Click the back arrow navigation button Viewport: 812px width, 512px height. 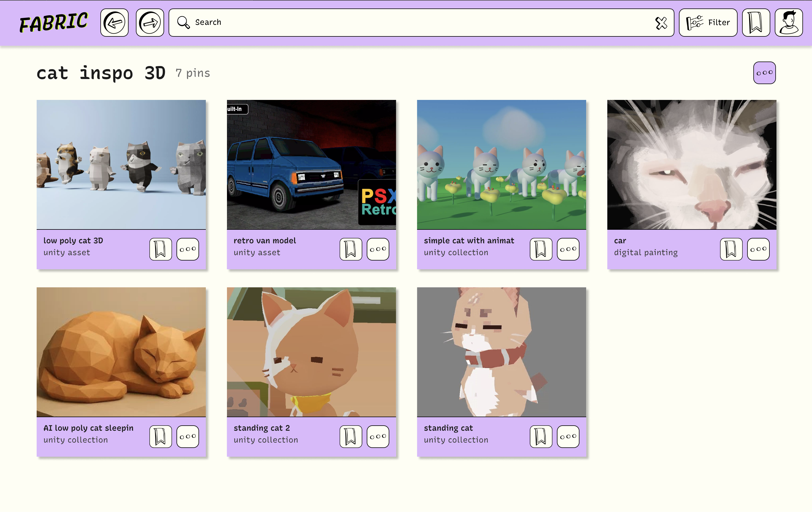[x=114, y=23]
